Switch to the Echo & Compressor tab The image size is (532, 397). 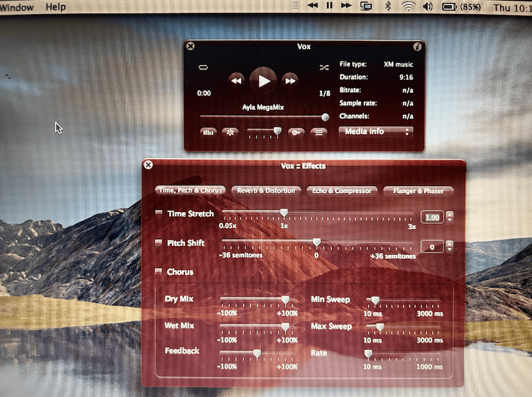click(342, 191)
